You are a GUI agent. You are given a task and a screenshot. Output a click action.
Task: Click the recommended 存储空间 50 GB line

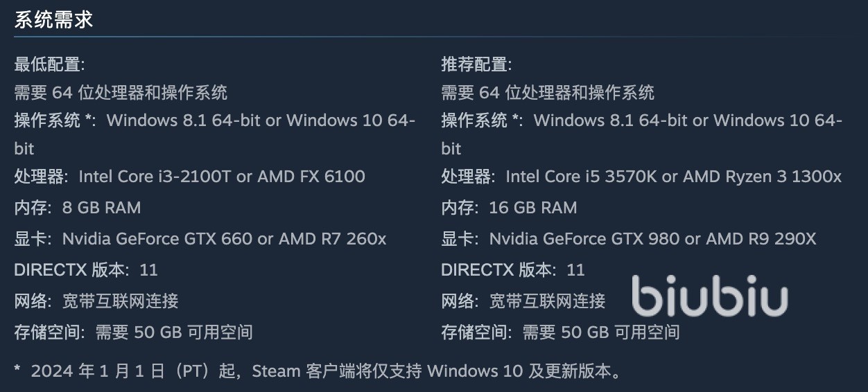tap(560, 332)
